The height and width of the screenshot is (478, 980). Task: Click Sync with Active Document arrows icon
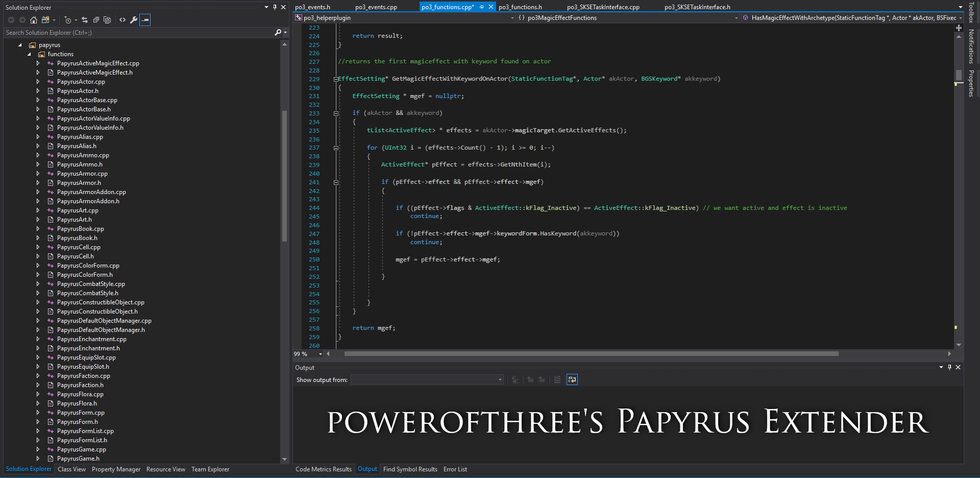click(85, 20)
